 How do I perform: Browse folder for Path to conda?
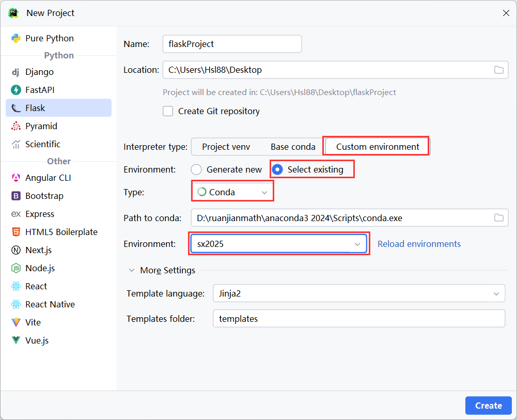tap(498, 217)
